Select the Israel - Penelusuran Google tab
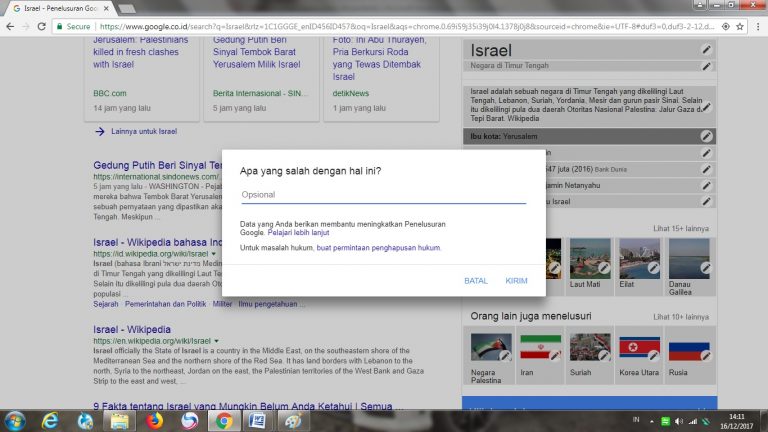The width and height of the screenshot is (768, 432). click(x=60, y=7)
